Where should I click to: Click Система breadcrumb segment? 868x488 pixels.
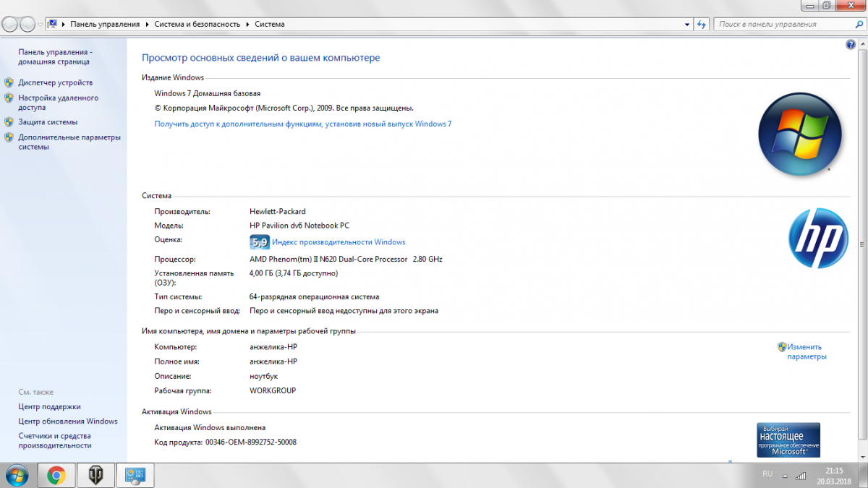[x=269, y=24]
